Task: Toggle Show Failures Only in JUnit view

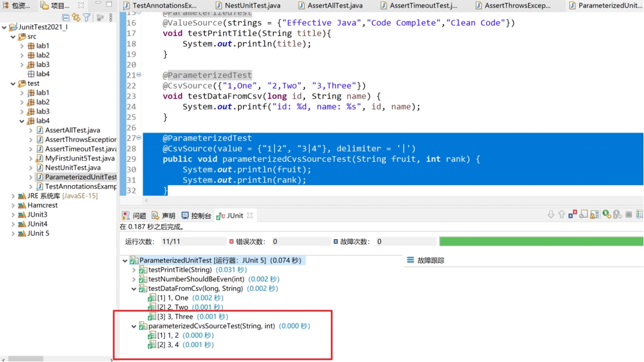Action: [x=571, y=214]
